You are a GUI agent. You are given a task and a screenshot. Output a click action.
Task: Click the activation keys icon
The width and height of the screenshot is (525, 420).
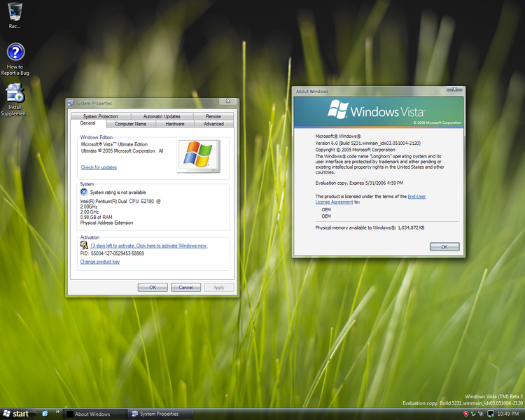point(84,245)
